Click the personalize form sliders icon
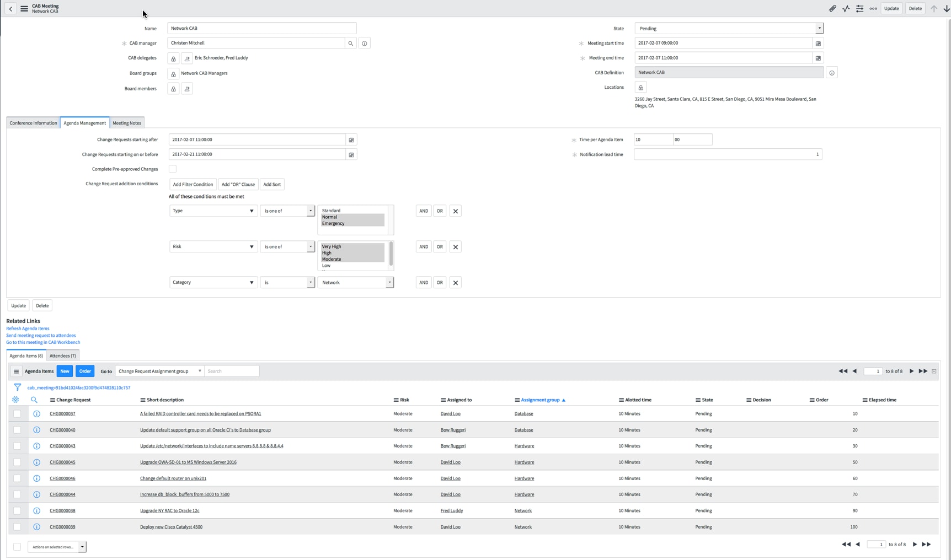 click(x=859, y=8)
